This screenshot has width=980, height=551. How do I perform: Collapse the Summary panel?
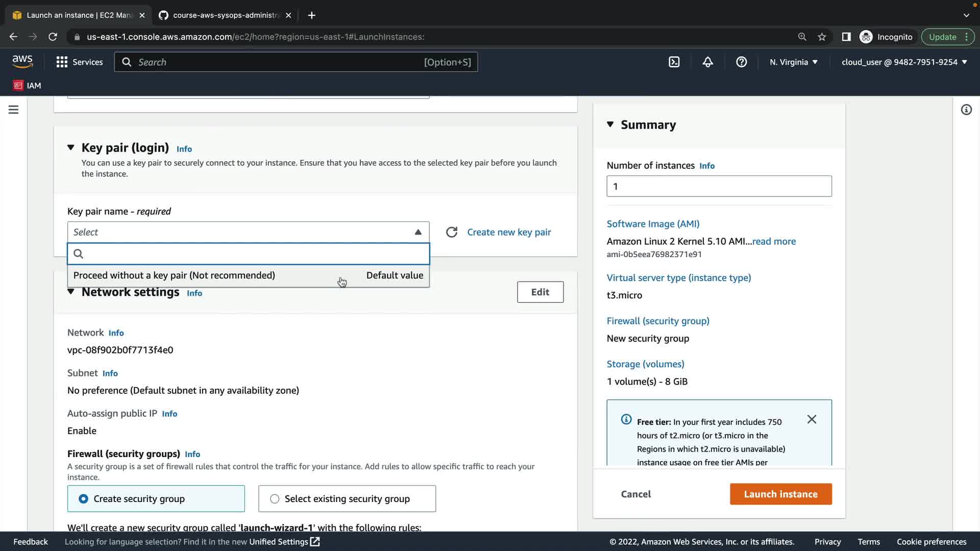(610, 124)
